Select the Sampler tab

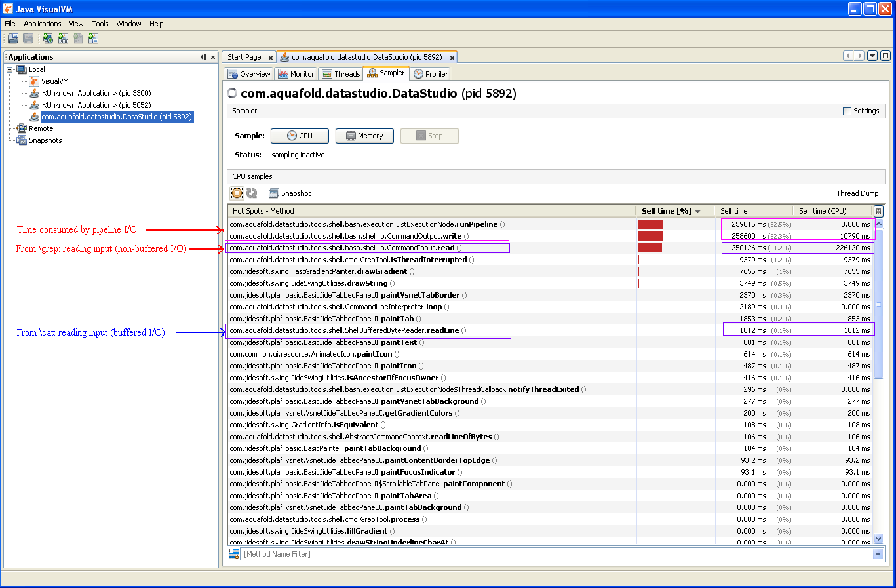coord(386,73)
